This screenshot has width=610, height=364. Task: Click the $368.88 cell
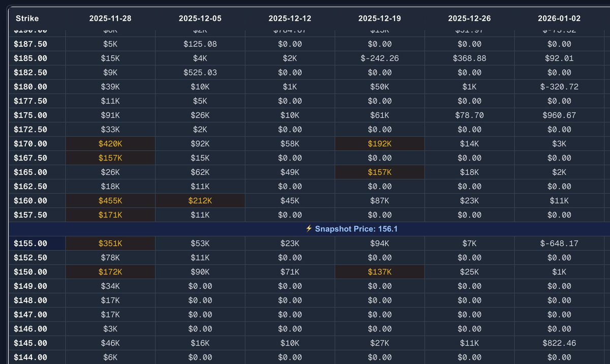pyautogui.click(x=469, y=58)
